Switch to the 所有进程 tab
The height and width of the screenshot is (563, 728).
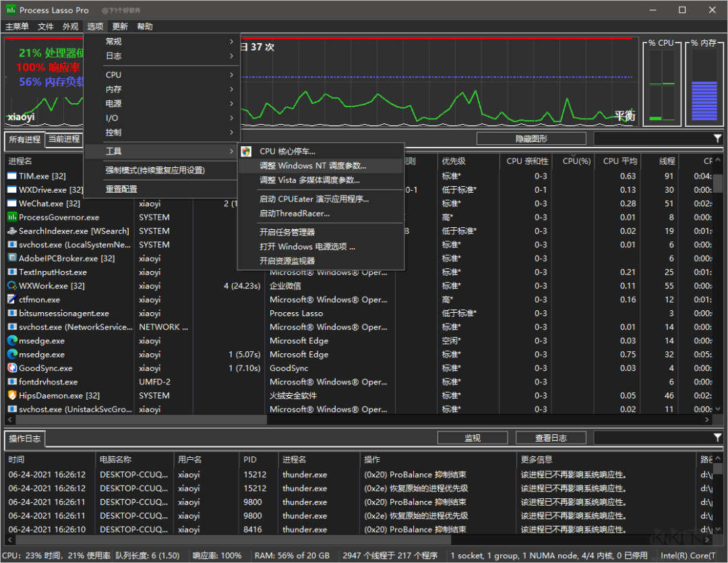point(24,140)
